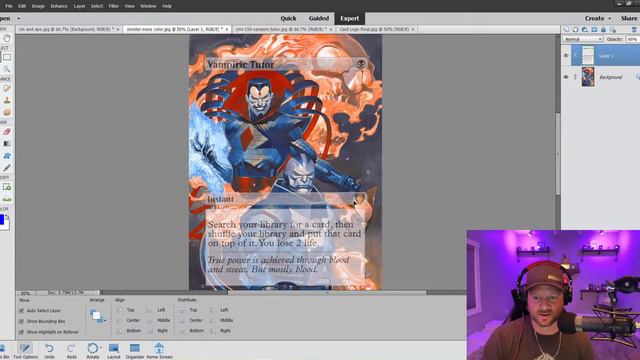
Task: Expand the Open button dropdown arrow
Action: [x=18, y=18]
